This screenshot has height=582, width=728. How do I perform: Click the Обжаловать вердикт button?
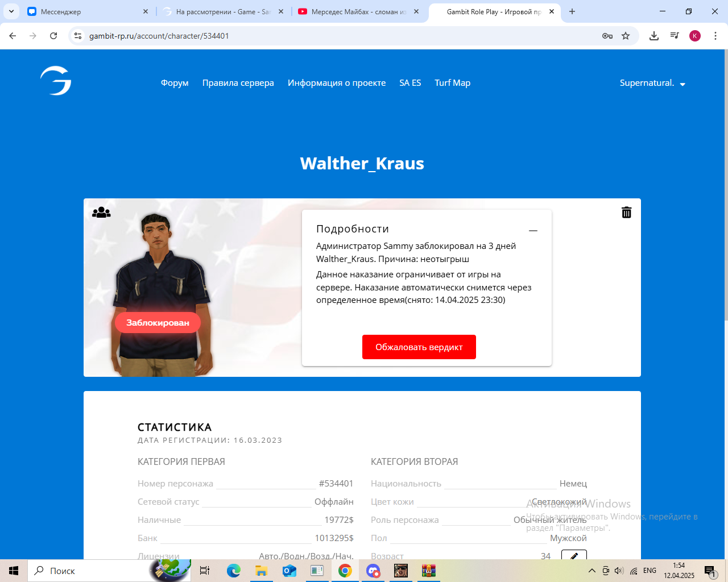click(419, 347)
